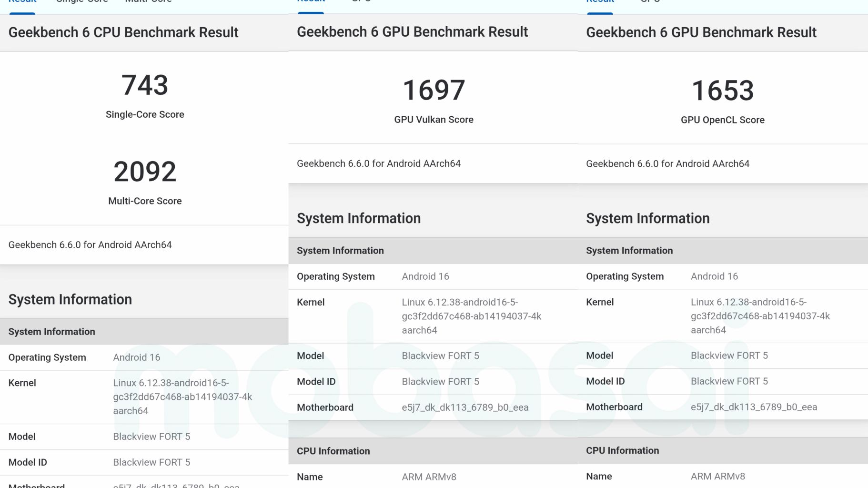
Task: Click the Android 16 value in the OpenCL panel
Action: [714, 276]
